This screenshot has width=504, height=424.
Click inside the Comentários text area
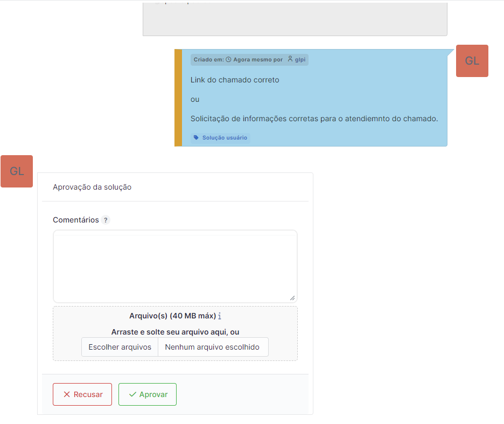point(174,266)
